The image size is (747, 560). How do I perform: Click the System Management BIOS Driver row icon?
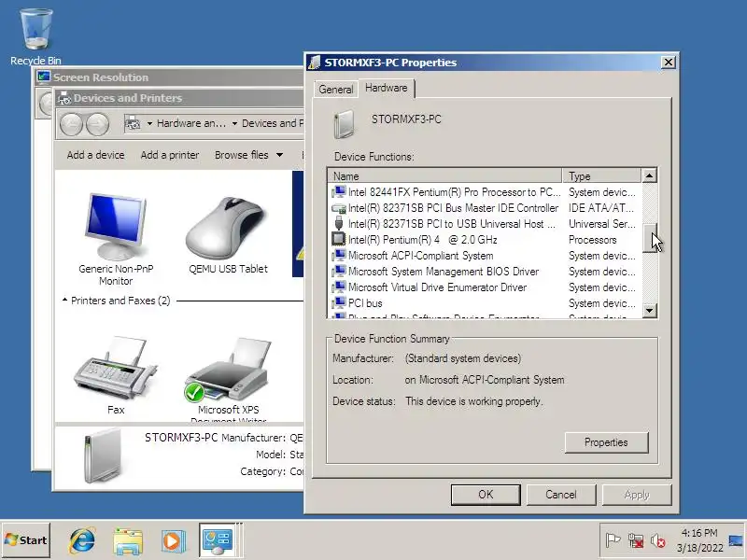point(339,272)
